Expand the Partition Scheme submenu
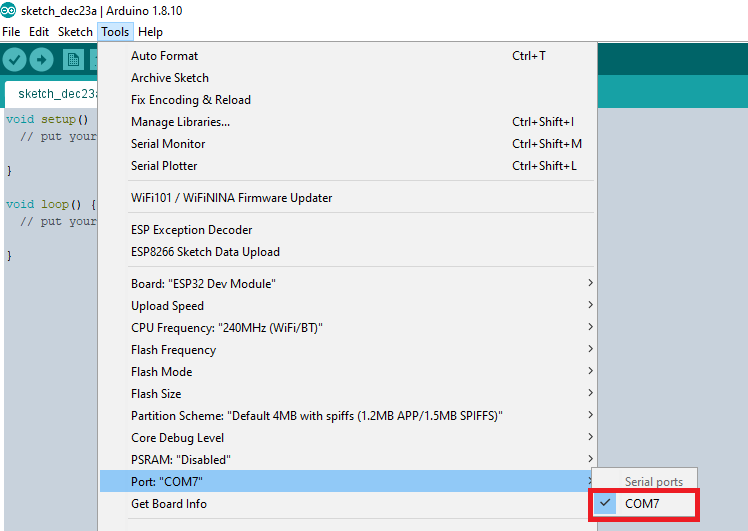The width and height of the screenshot is (748, 531). (348, 415)
